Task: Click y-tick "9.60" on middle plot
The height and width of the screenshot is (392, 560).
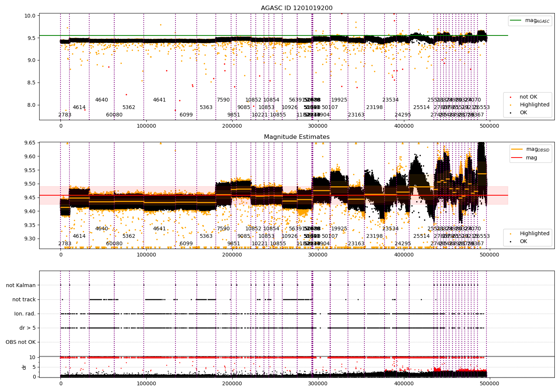Action: [x=30, y=156]
